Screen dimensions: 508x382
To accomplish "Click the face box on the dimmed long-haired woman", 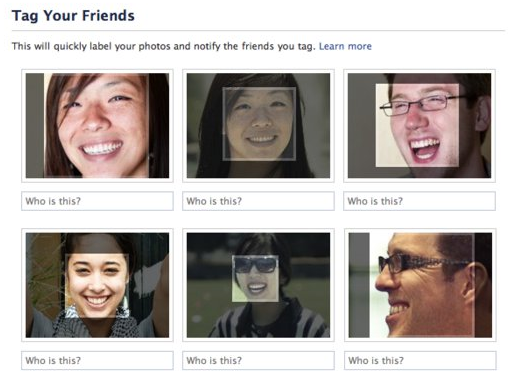I will point(259,124).
